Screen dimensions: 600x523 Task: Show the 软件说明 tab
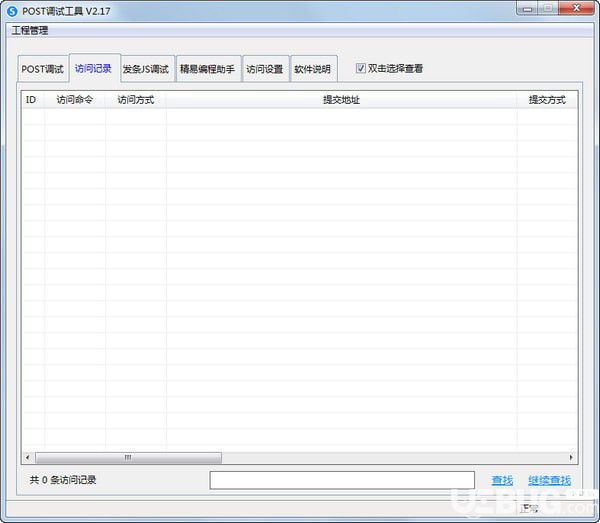coord(313,69)
